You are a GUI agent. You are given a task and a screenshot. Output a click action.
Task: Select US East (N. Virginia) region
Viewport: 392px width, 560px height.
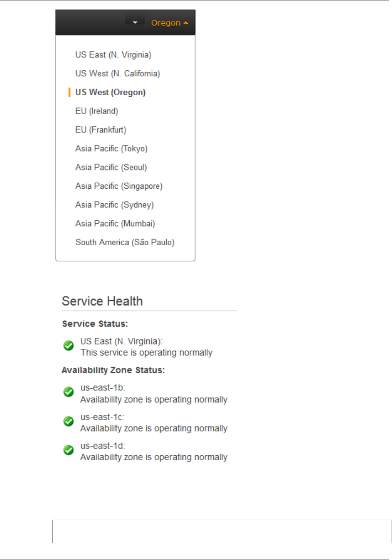[x=113, y=55]
